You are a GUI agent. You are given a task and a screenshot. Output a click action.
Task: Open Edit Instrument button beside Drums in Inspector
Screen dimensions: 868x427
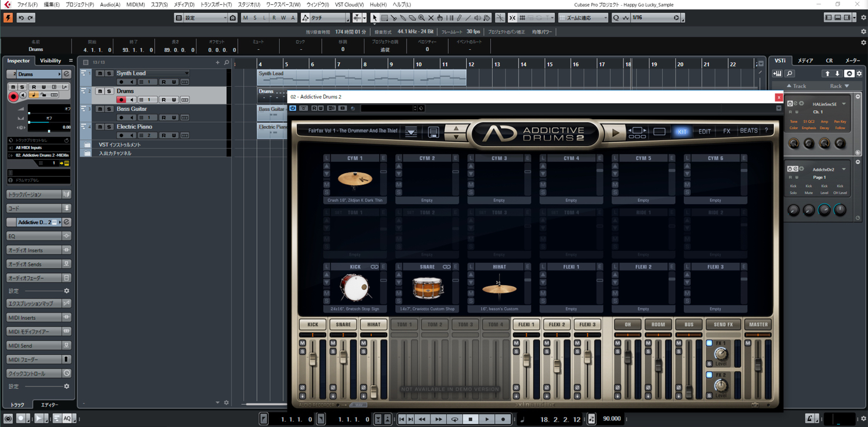point(67,74)
